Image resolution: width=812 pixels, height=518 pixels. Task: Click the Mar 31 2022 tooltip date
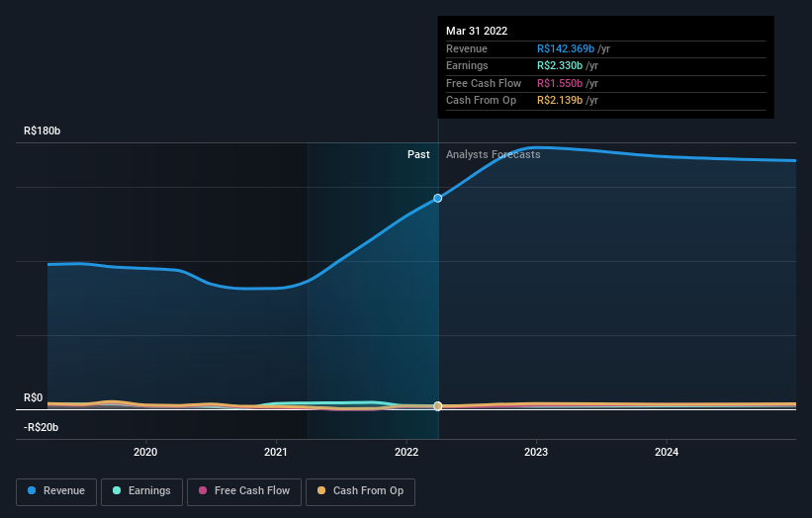tap(477, 31)
